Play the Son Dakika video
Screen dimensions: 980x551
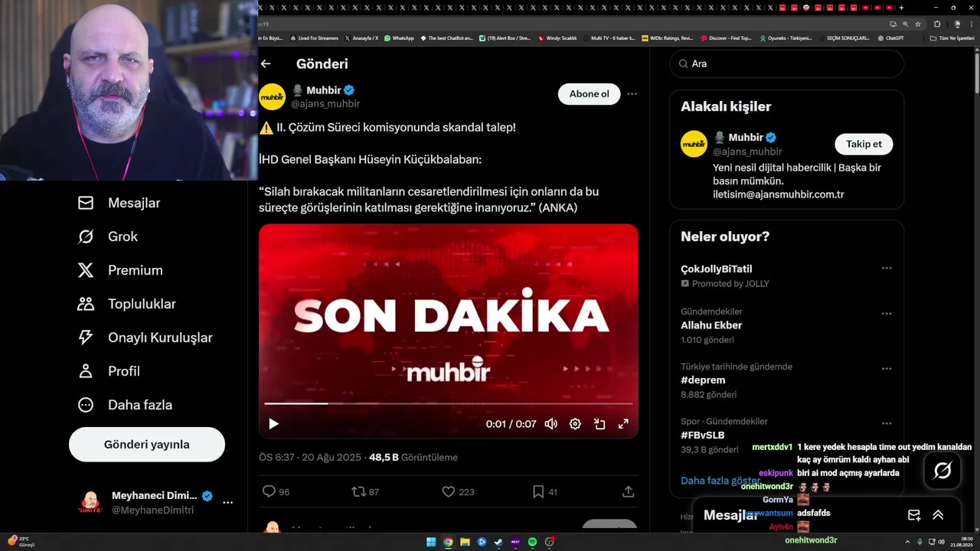tap(273, 424)
